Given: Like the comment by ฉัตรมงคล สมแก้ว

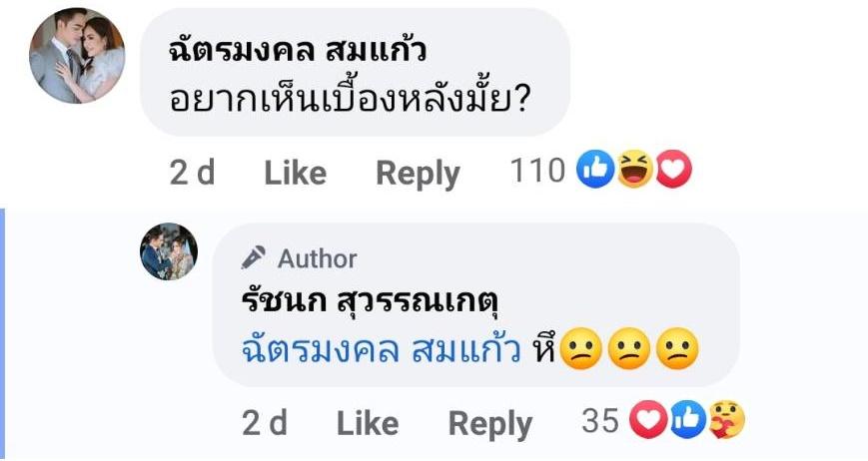Looking at the screenshot, I should click(295, 174).
